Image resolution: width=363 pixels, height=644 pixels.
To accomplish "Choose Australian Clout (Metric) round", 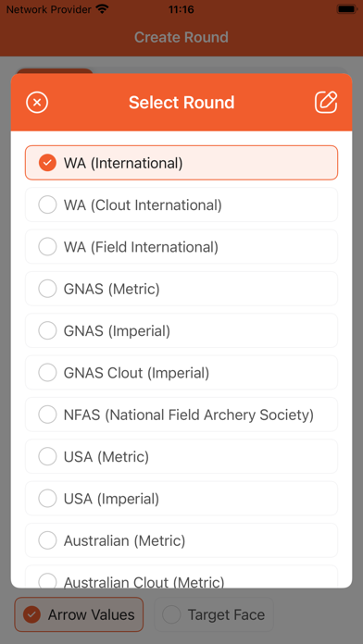I will point(181,576).
